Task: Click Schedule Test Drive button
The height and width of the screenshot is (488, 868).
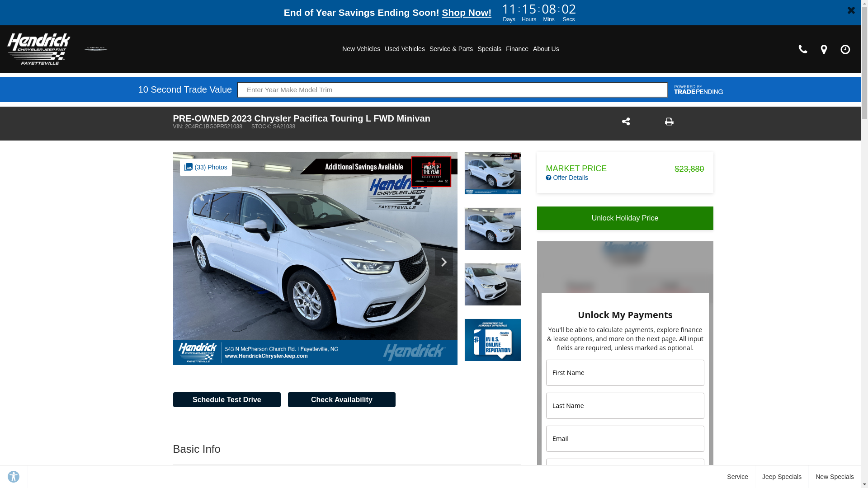Action: (227, 399)
